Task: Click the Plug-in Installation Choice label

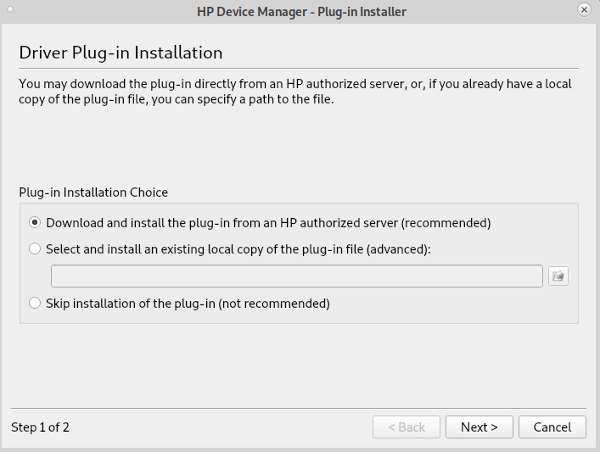Action: (x=93, y=192)
